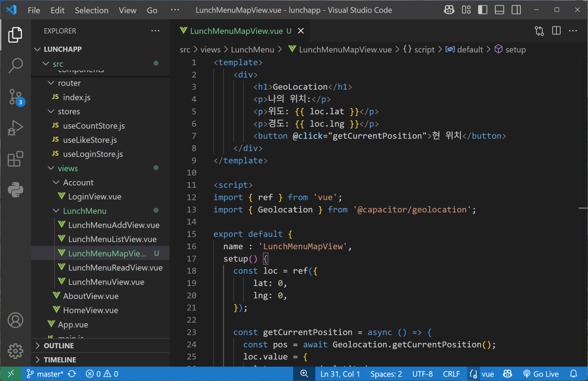The image size is (588, 381).
Task: Open index.js in router folder
Action: (100, 97)
